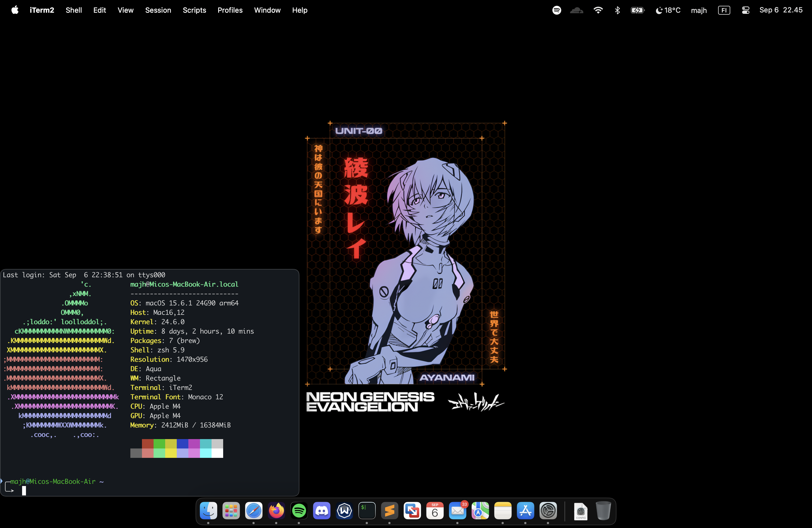This screenshot has height=528, width=812.
Task: Open Sublime Text from the Dock
Action: pos(390,511)
